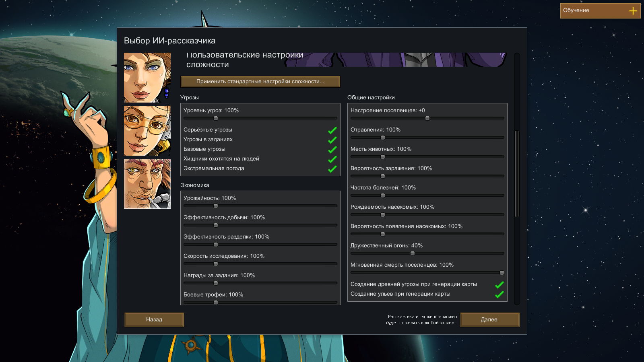Image resolution: width=644 pixels, height=362 pixels.
Task: Click the Вероятность заражения slider
Action: pos(427,176)
